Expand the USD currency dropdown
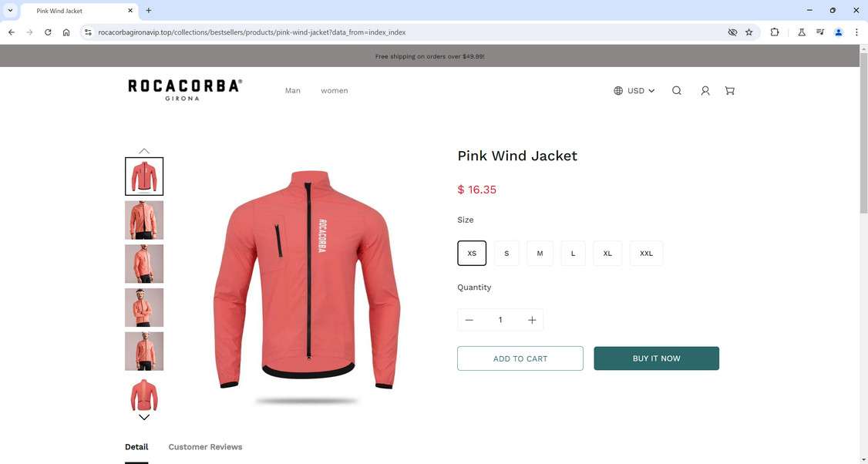 (x=634, y=90)
